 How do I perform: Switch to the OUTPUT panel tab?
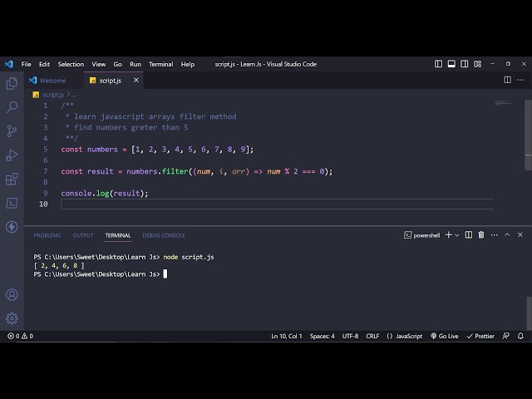point(83,235)
